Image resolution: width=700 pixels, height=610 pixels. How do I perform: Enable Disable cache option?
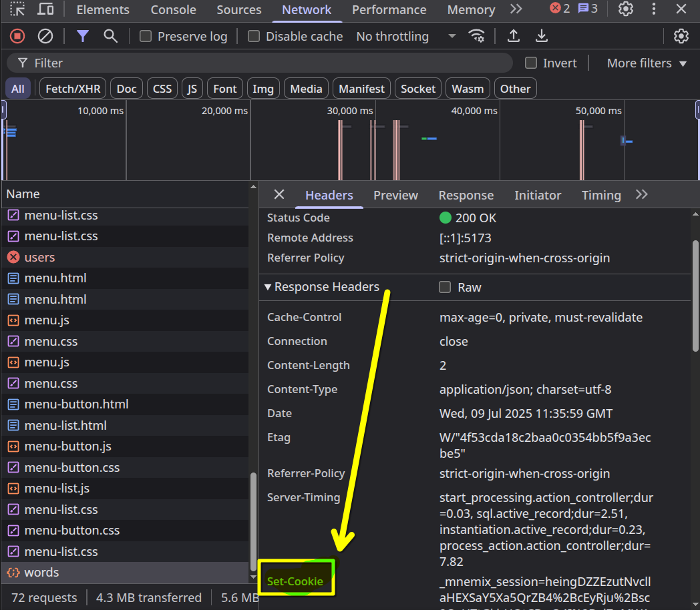[x=254, y=36]
